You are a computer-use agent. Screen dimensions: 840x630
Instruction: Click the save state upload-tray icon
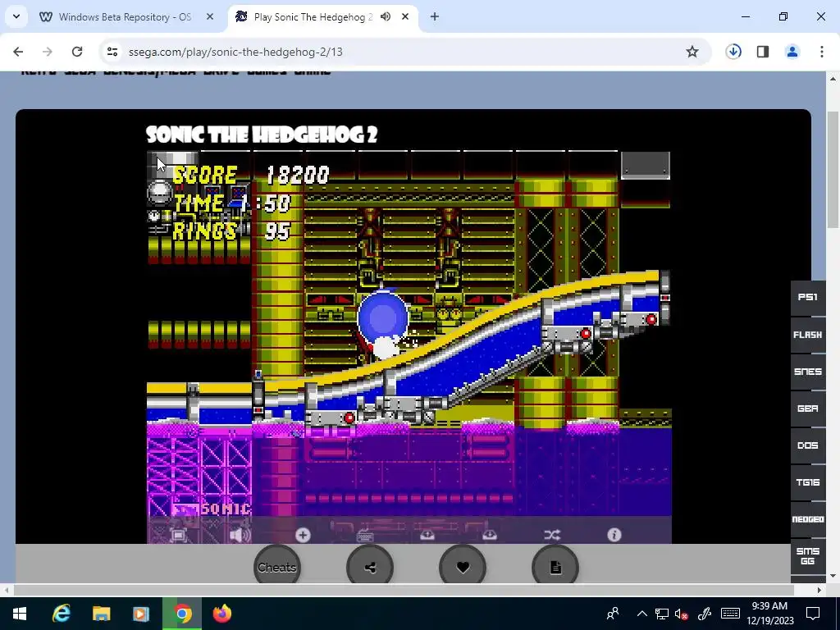pos(427,535)
